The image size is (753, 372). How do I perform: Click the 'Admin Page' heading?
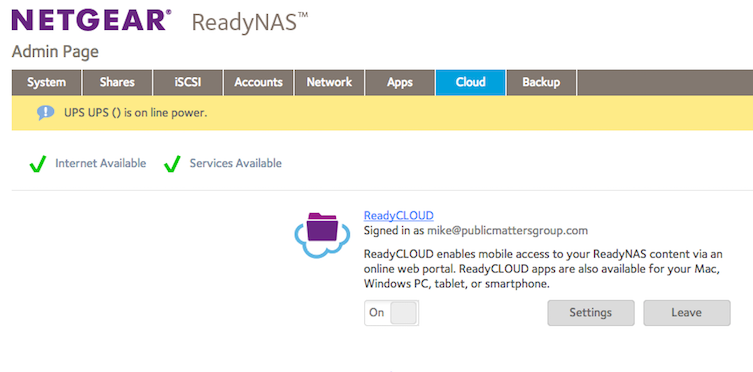coord(55,52)
